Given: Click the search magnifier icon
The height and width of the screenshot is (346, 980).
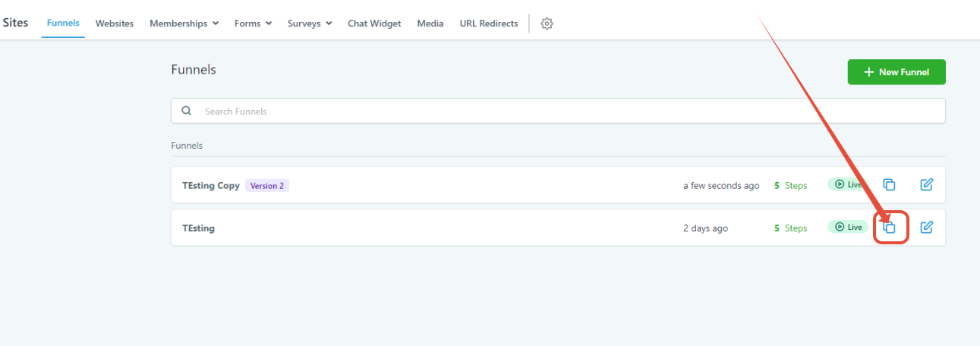Looking at the screenshot, I should (187, 111).
